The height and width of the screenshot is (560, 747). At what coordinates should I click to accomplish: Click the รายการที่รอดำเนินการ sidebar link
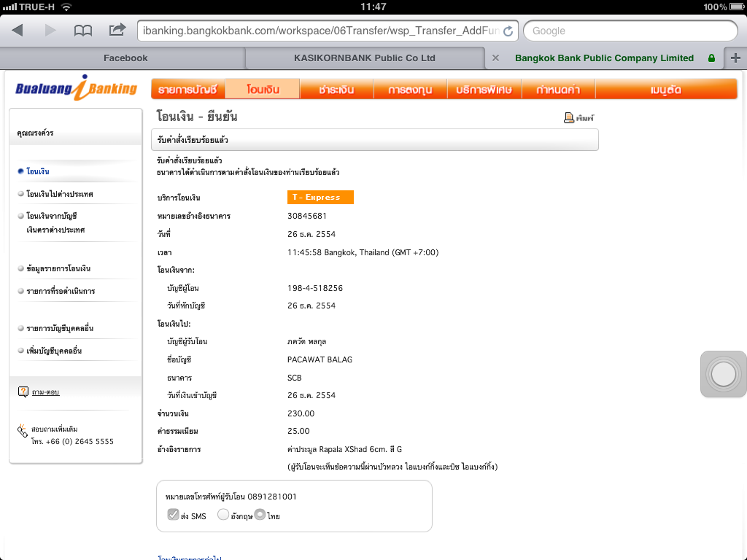tap(61, 291)
